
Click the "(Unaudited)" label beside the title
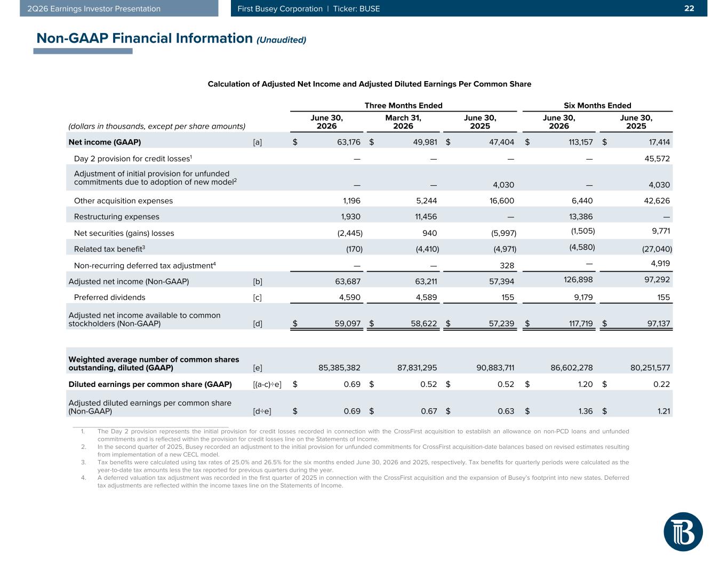(282, 40)
